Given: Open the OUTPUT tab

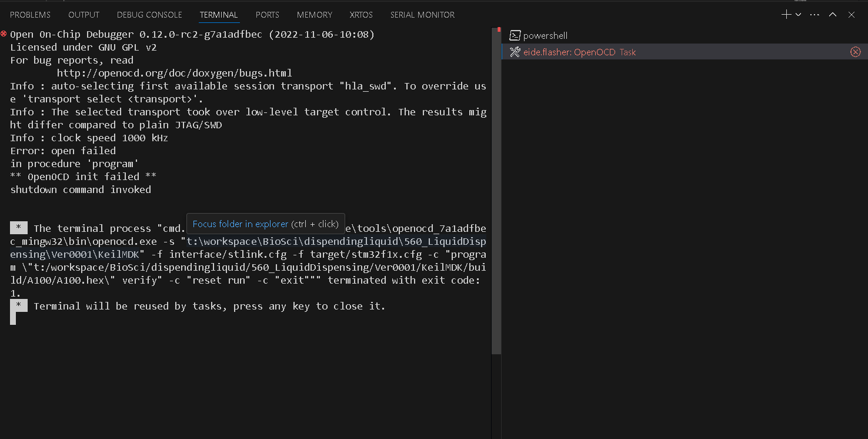Looking at the screenshot, I should (84, 15).
